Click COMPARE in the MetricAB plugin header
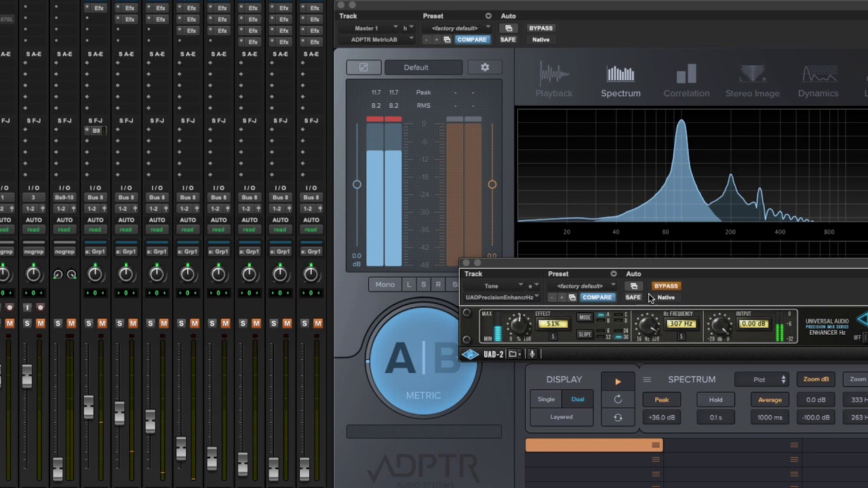Image resolution: width=868 pixels, height=488 pixels. pos(471,40)
